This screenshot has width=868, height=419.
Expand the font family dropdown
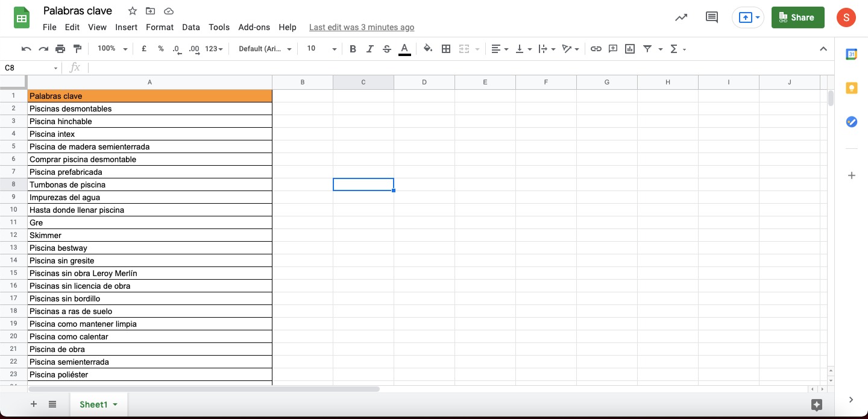tap(265, 49)
